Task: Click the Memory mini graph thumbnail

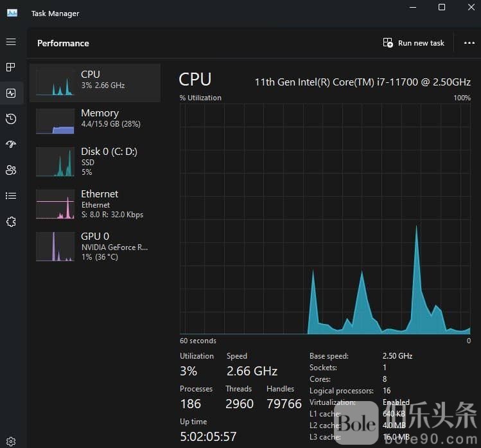Action: click(x=55, y=121)
